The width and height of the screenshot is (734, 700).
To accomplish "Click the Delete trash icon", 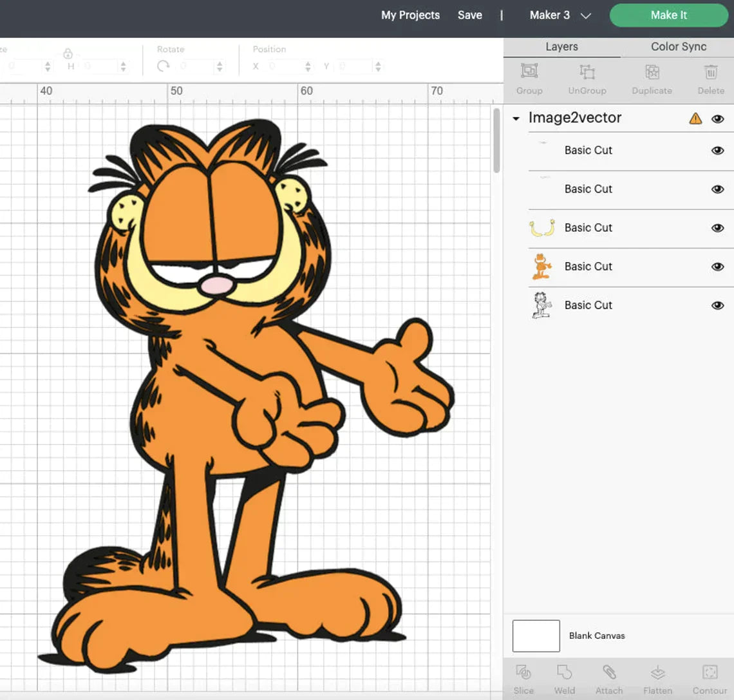I will coord(711,71).
